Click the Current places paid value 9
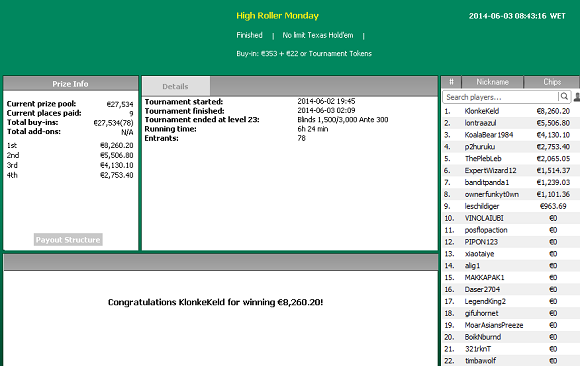The width and height of the screenshot is (580, 366). [131, 113]
